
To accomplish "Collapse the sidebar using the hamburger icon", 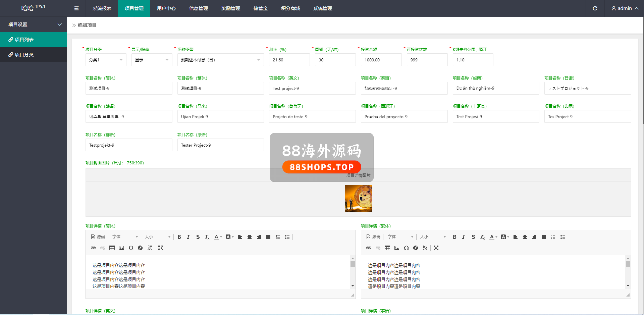I will [76, 8].
